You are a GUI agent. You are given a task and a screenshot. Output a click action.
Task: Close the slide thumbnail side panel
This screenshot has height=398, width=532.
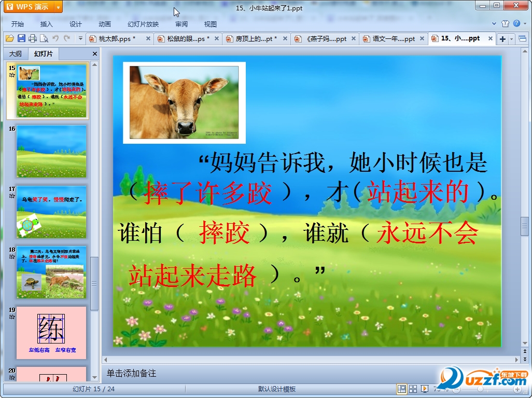coord(95,53)
